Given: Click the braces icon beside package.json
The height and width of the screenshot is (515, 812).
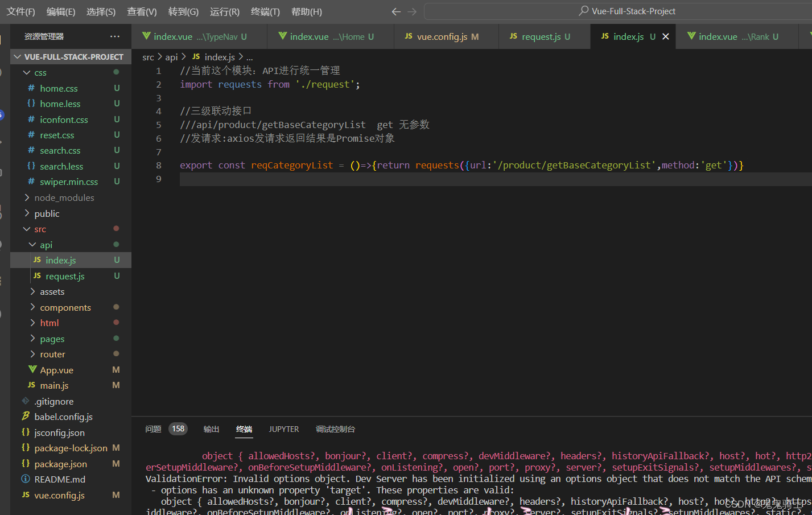Looking at the screenshot, I should click(26, 464).
